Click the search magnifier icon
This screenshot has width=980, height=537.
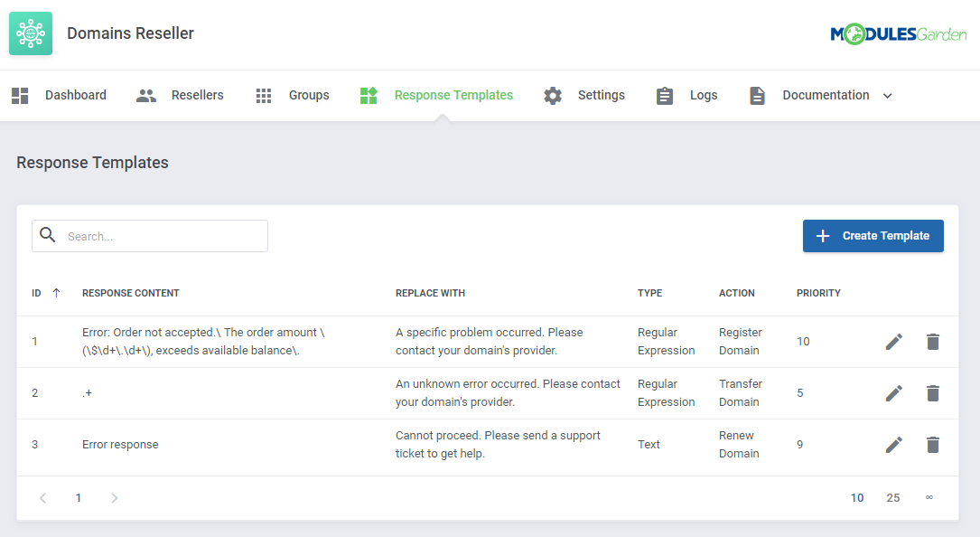[x=48, y=235]
